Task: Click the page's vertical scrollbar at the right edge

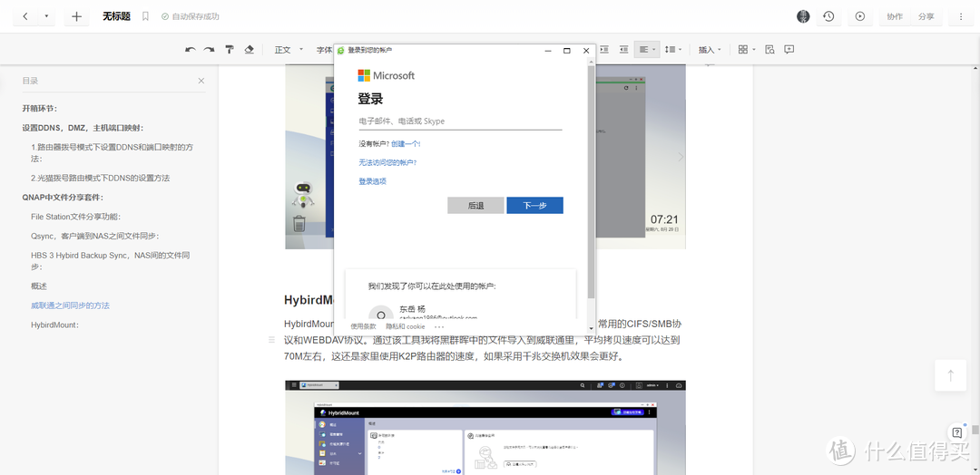Action: [x=975, y=430]
